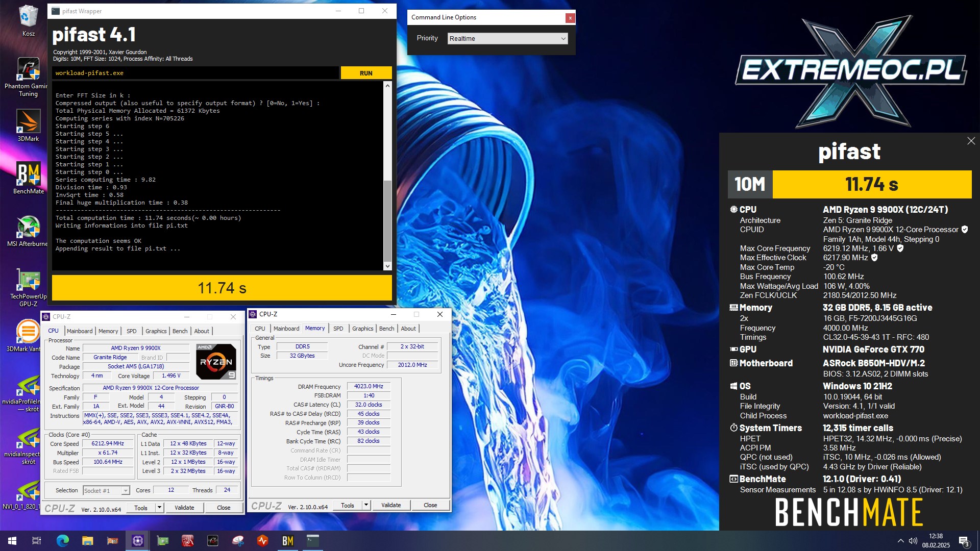Open the 3DMark Vantage desktop icon
The width and height of the screenshot is (980, 551).
(28, 336)
